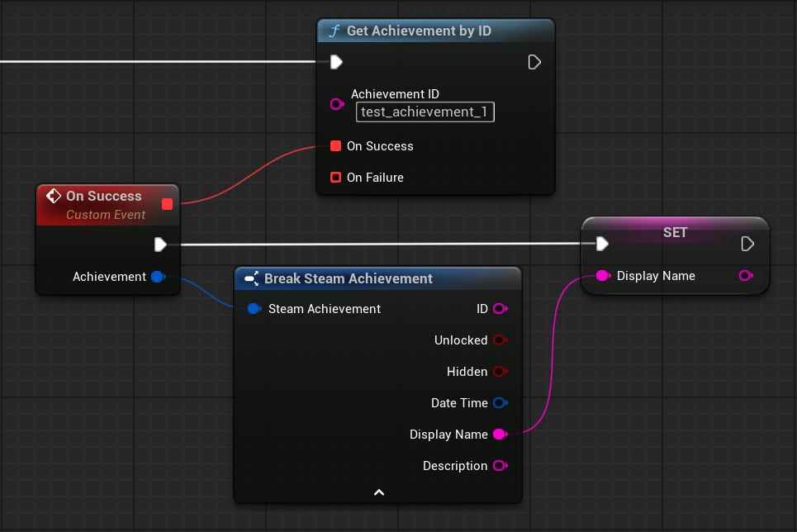Image resolution: width=797 pixels, height=532 pixels.
Task: Click the Achievement ID magenta input pin
Action: 336,104
